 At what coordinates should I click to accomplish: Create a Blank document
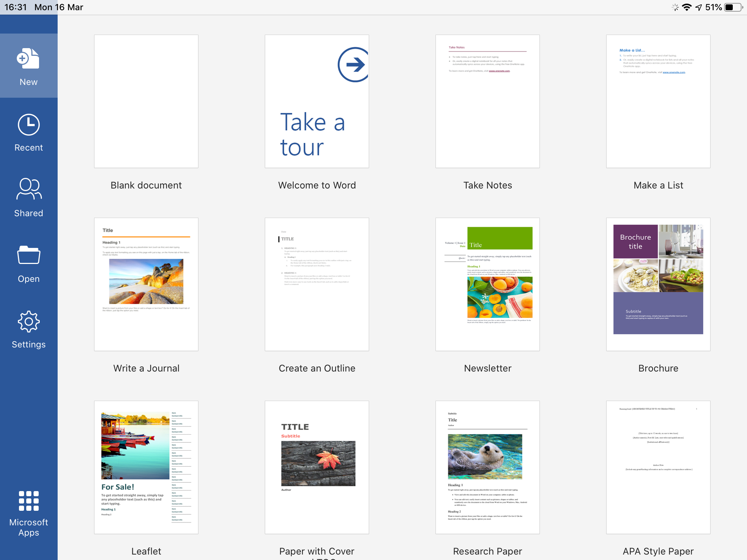(x=146, y=101)
